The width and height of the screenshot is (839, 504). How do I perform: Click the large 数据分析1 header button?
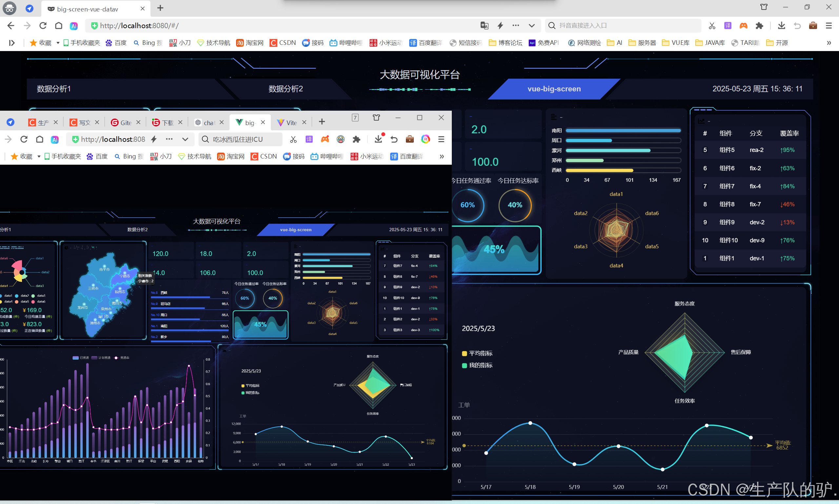(x=54, y=89)
